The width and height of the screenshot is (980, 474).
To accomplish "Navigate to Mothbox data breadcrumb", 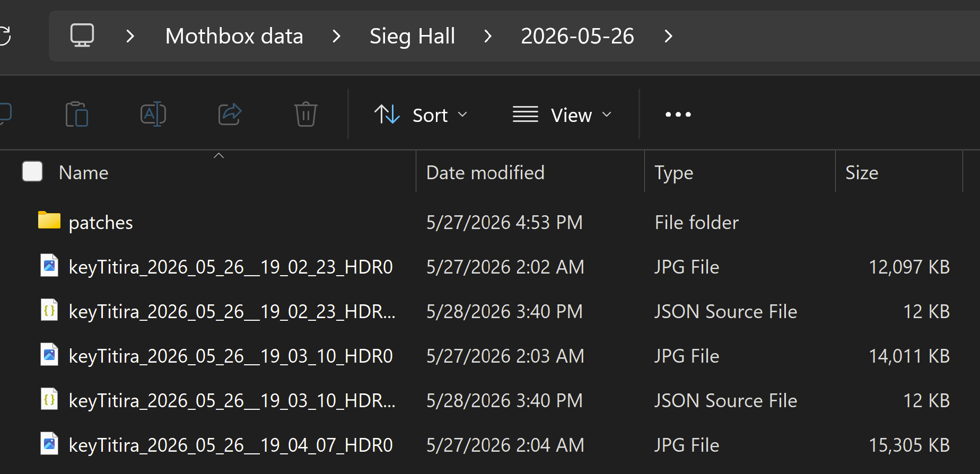I will point(234,36).
